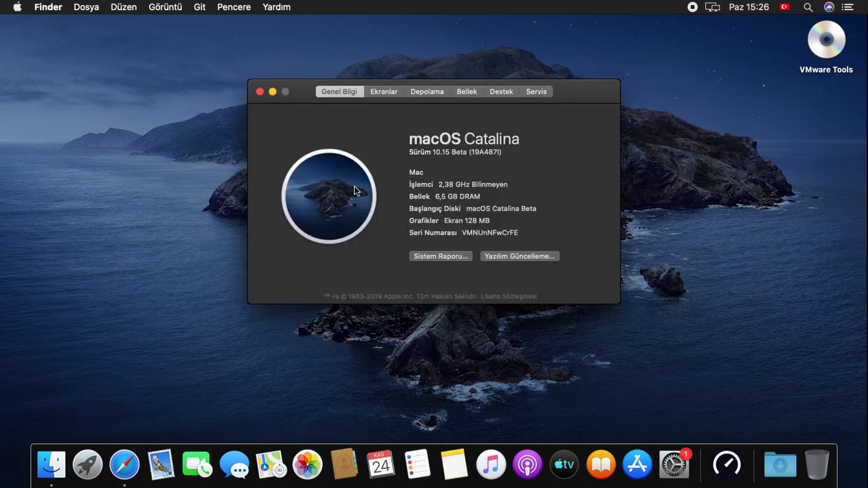Viewport: 868px width, 488px height.
Task: Switch to the Bellek tab
Action: pos(467,91)
